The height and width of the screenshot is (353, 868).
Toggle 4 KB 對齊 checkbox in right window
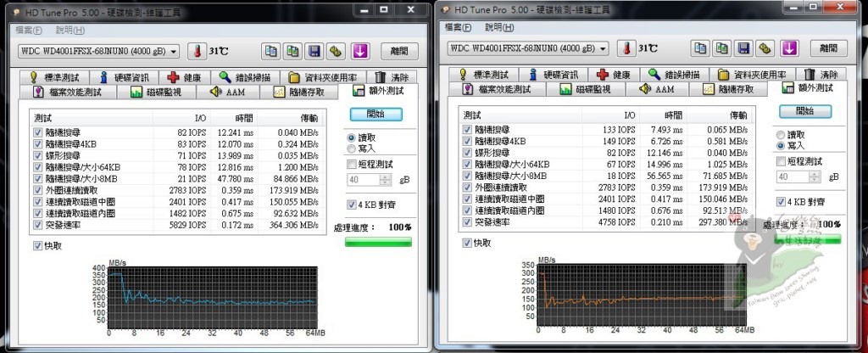tap(781, 202)
